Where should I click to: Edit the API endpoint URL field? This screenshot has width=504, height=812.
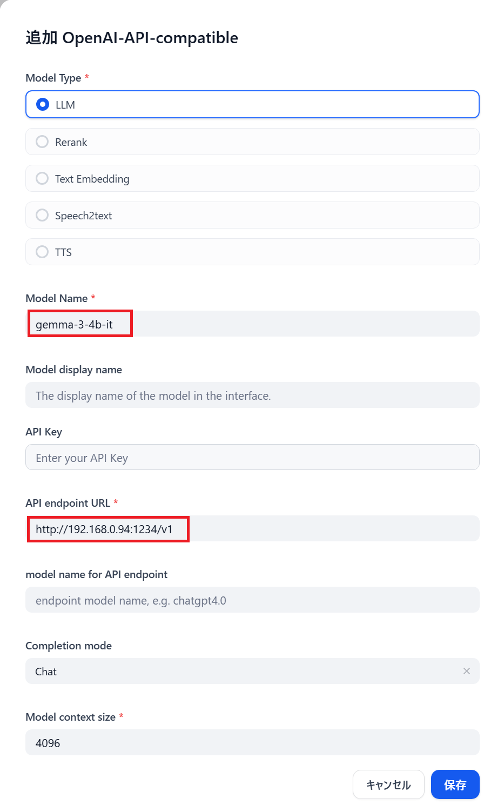(252, 529)
